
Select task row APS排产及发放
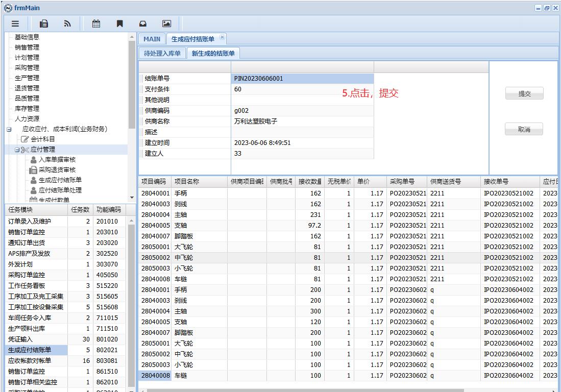pyautogui.click(x=66, y=254)
